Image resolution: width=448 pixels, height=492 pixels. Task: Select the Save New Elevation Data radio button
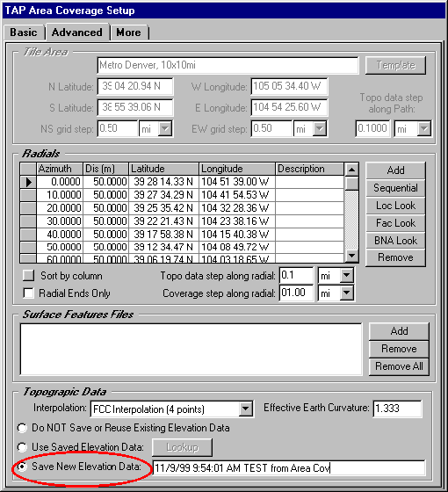tap(22, 467)
